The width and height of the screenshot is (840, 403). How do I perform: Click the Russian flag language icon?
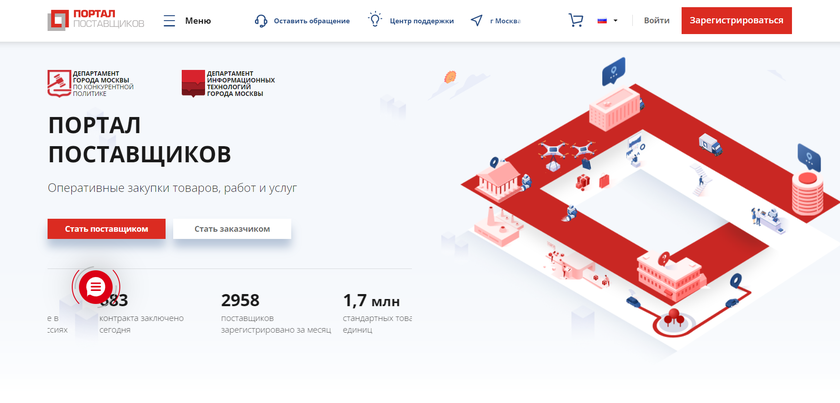click(x=603, y=20)
